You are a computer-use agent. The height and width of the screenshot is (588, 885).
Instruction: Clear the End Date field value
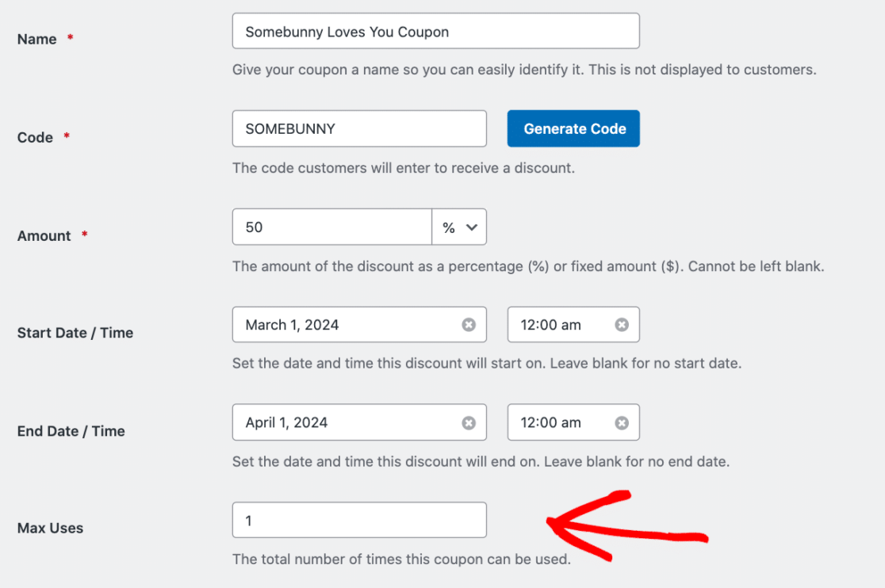click(x=469, y=423)
